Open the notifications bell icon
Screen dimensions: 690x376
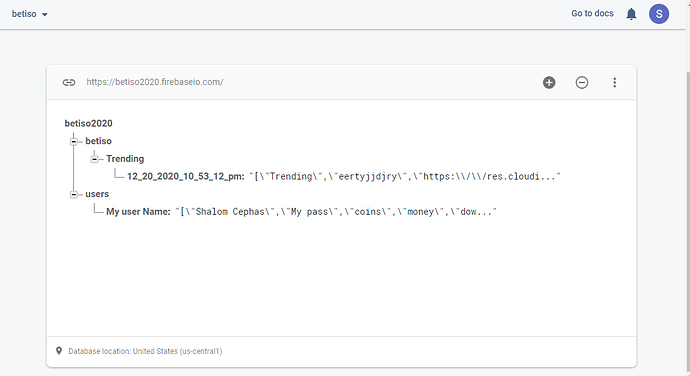tap(631, 14)
